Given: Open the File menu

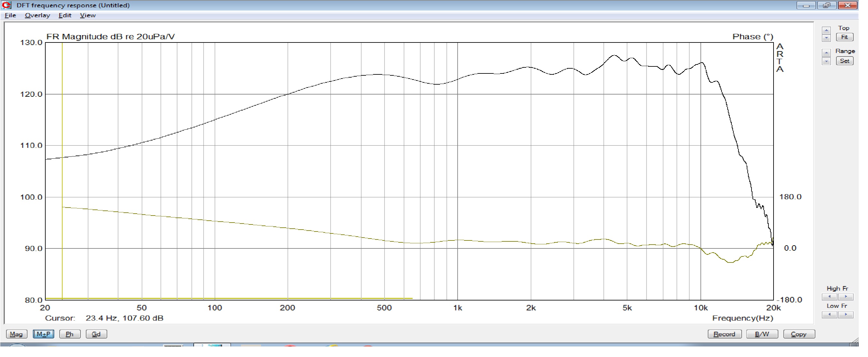Looking at the screenshot, I should point(11,15).
